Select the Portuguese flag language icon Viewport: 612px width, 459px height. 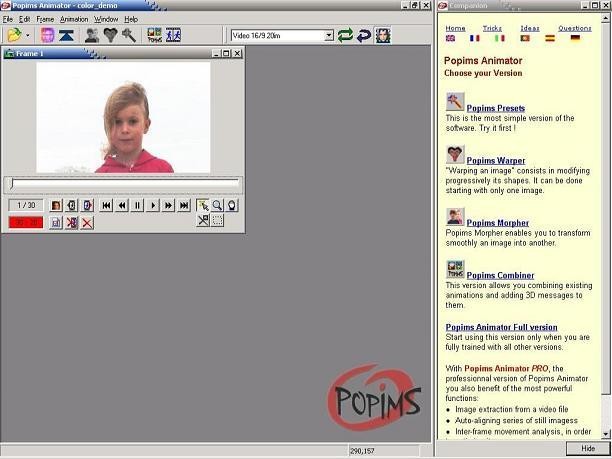pos(525,38)
